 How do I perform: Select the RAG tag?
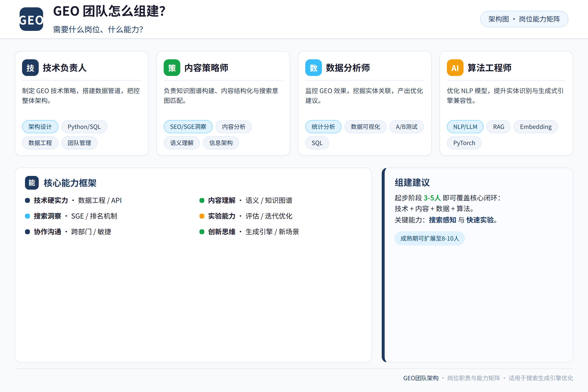499,127
